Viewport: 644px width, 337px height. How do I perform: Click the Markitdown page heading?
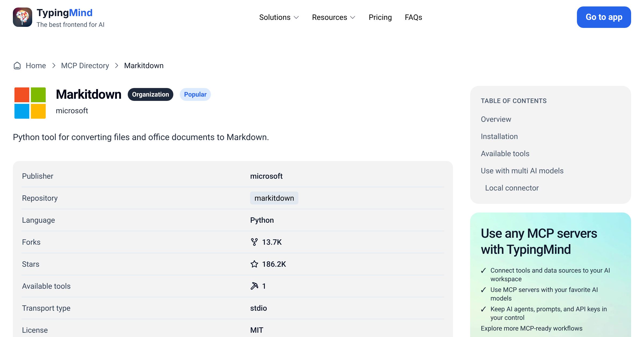pos(89,94)
